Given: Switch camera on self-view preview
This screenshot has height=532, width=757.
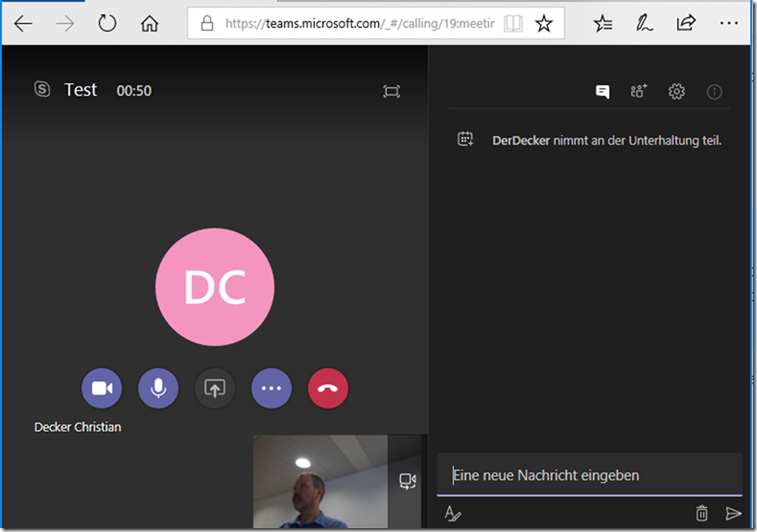Looking at the screenshot, I should [408, 481].
